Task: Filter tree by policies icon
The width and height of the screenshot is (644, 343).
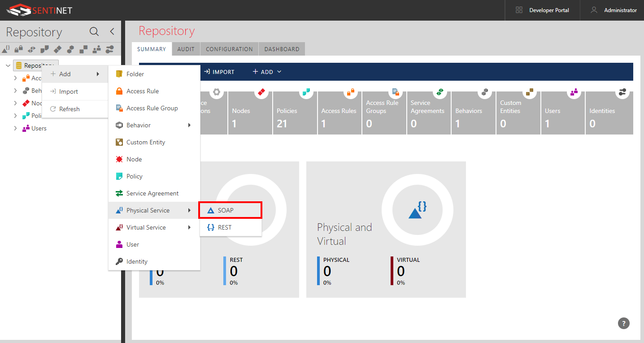Action: [x=45, y=49]
